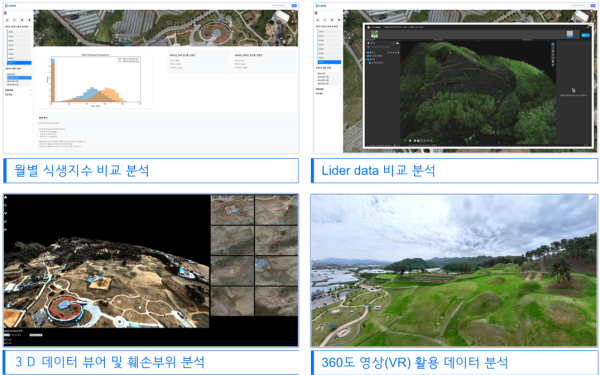Click hamburger menu icon in Lidar comparison panel
The image size is (600, 375).
click(x=316, y=13)
